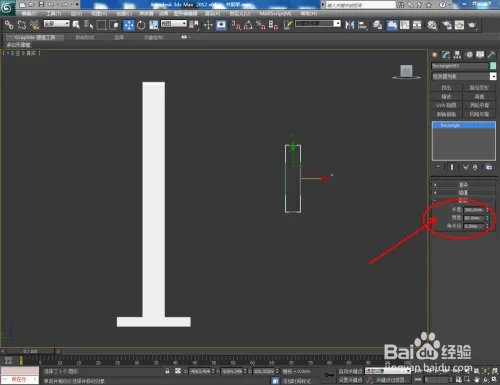Switch to Hierarchy command panel tab
Viewport: 500px width, 385px height.
[x=457, y=55]
